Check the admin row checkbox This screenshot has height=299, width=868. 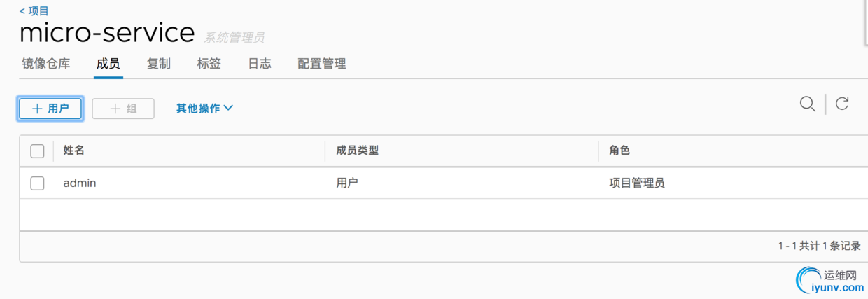tap(37, 183)
